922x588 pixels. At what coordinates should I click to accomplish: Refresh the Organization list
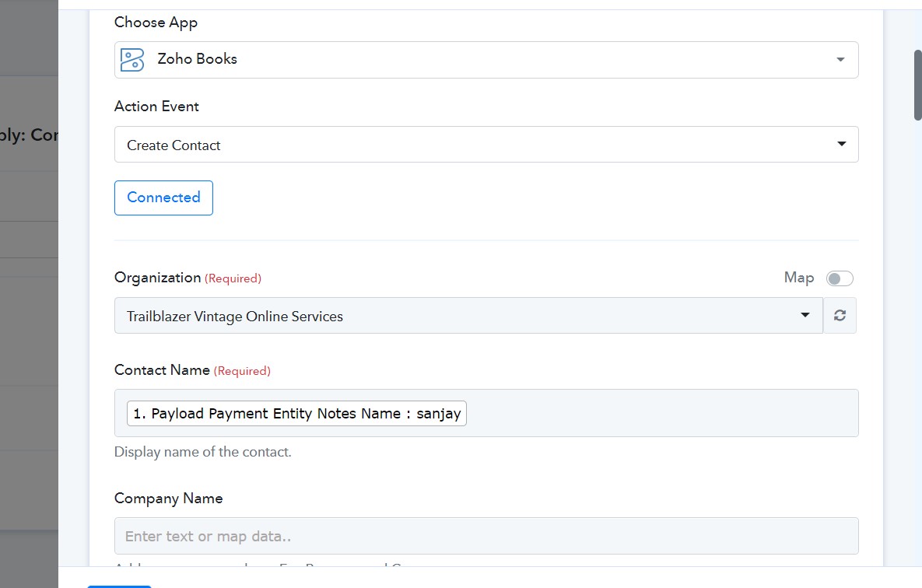(x=840, y=316)
